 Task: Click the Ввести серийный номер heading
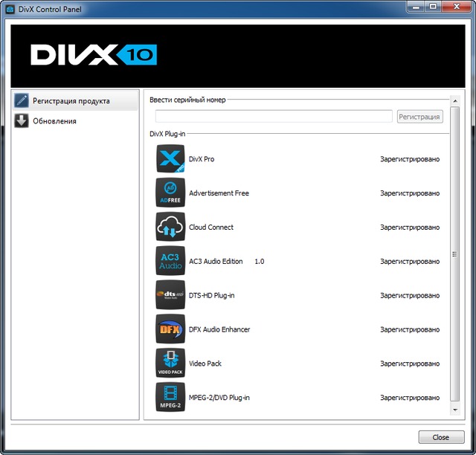187,100
